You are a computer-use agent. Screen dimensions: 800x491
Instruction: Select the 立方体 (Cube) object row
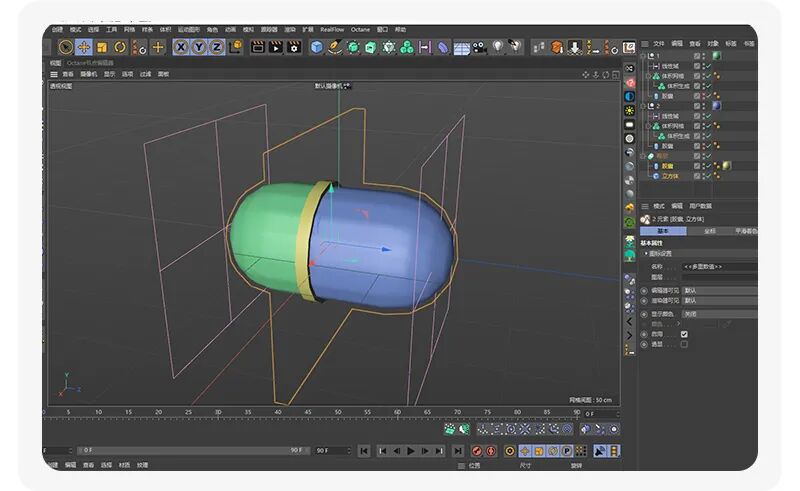click(x=670, y=176)
